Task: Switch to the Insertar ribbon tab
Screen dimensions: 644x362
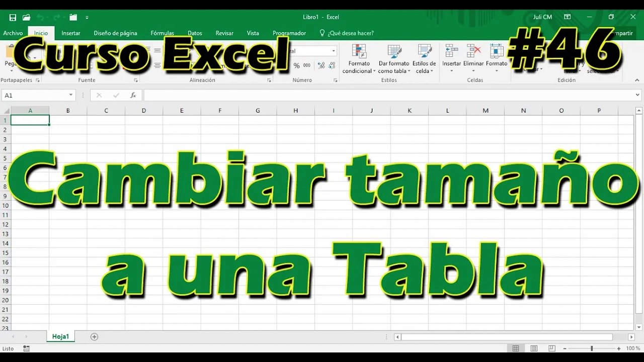Action: [71, 33]
